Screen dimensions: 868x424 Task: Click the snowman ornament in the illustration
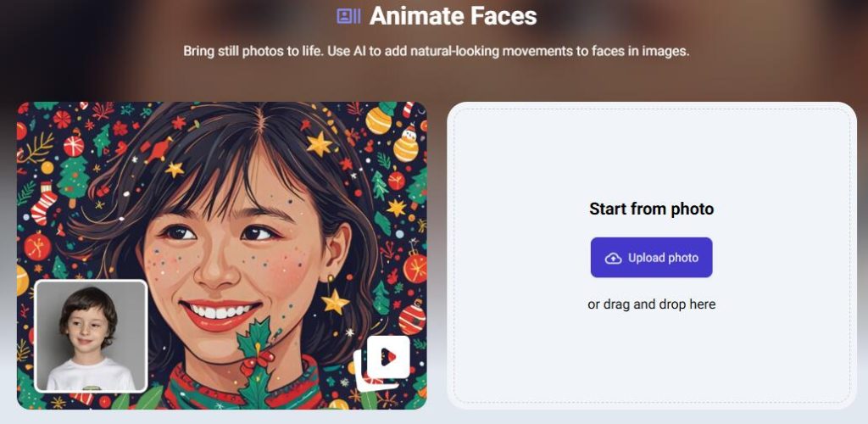(407, 142)
